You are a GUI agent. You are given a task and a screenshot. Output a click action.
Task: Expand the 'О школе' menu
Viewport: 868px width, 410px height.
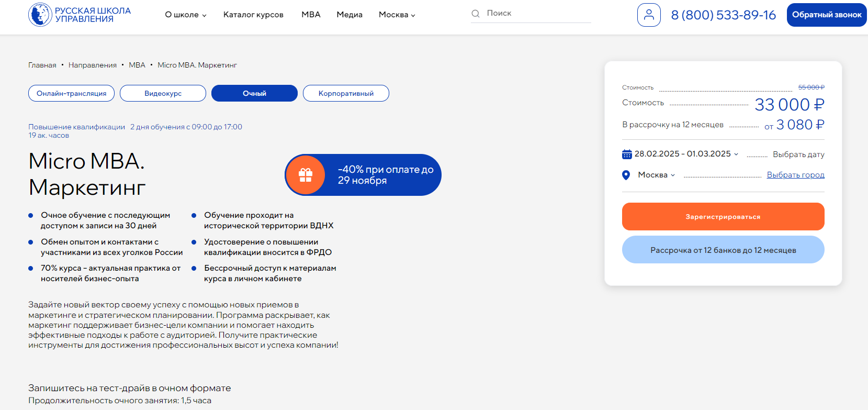pos(186,15)
